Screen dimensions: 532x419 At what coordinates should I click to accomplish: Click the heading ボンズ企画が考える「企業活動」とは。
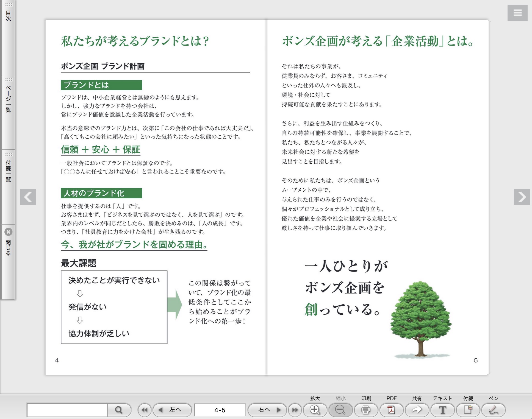[x=378, y=41]
